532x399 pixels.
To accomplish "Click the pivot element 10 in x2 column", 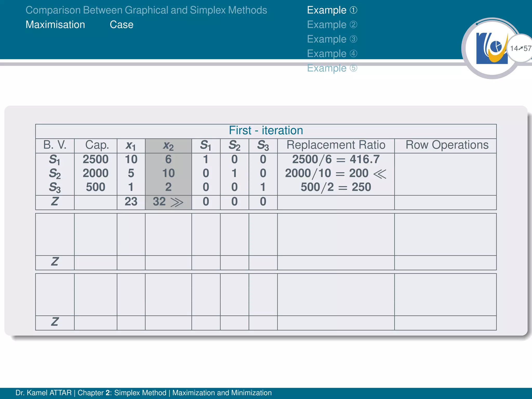I will click(168, 173).
